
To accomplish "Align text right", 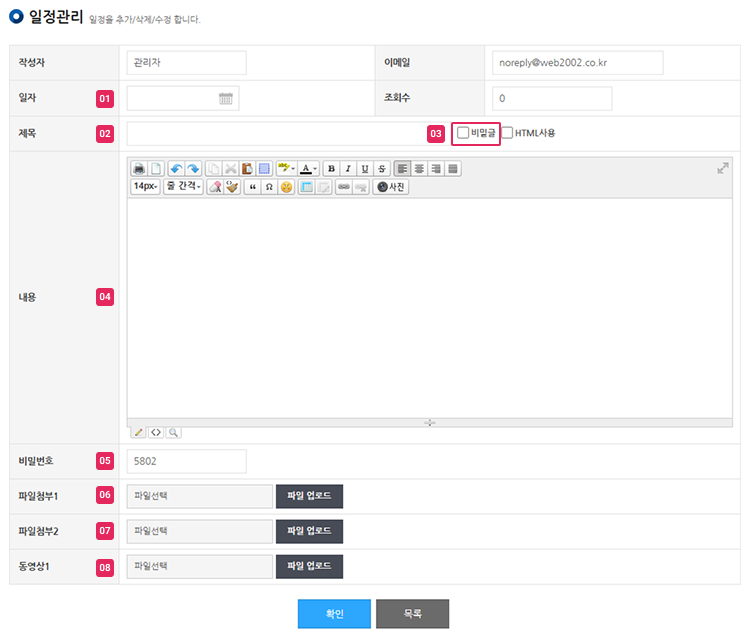I will [436, 169].
